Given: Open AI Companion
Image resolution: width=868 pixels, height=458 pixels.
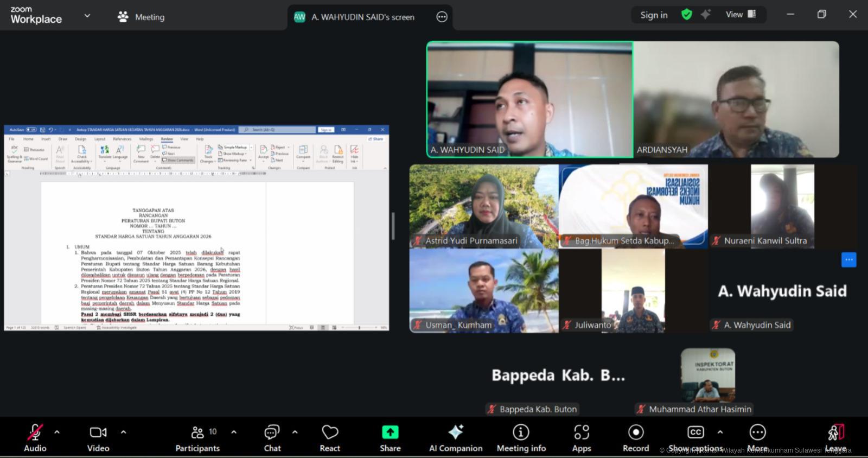Looking at the screenshot, I should pos(456,438).
